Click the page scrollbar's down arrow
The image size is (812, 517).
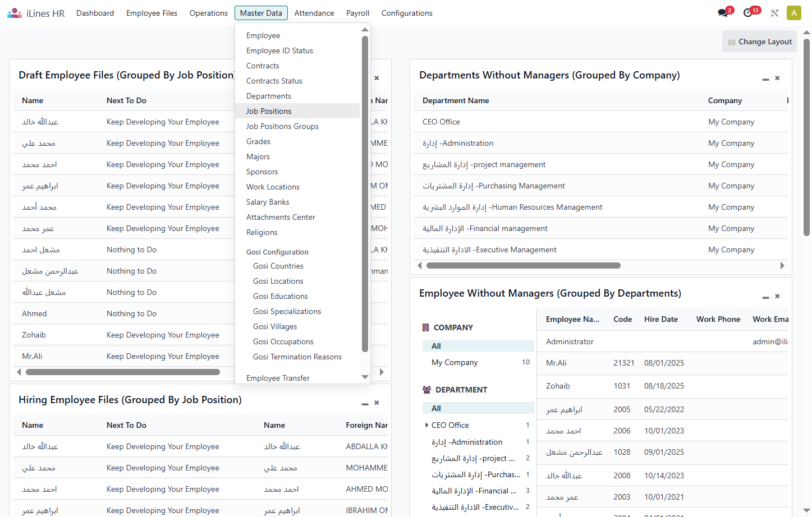(x=806, y=511)
